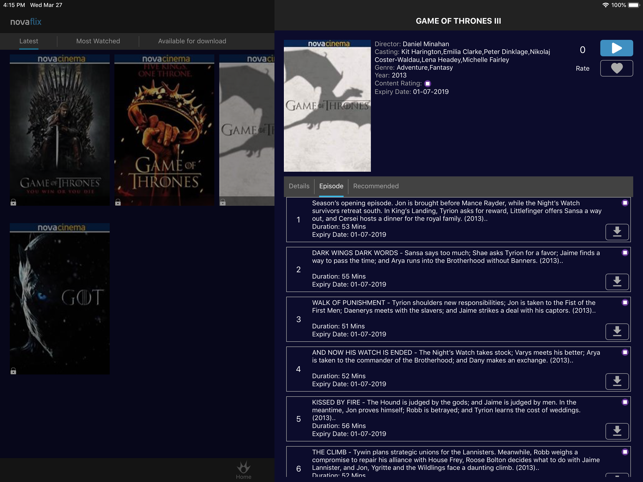Tap the content rating badge on episode 3
Image resolution: width=643 pixels, height=482 pixels.
coord(625,302)
